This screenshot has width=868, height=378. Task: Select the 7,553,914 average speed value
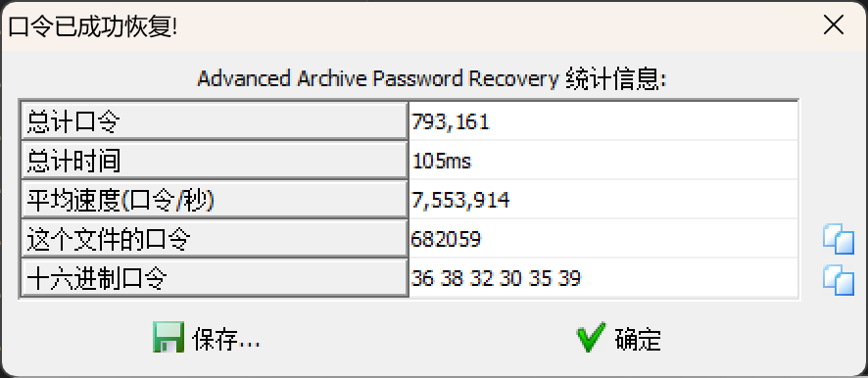603,200
